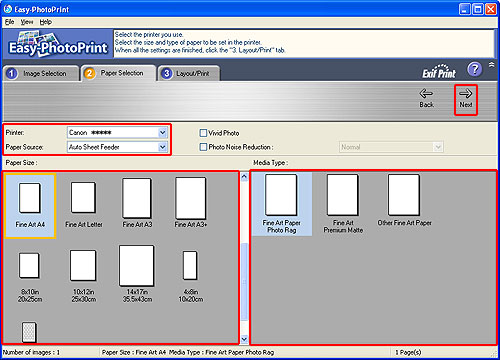This screenshot has width=500, height=360.
Task: Click the paper size scrollbar down arrow
Action: [x=244, y=339]
